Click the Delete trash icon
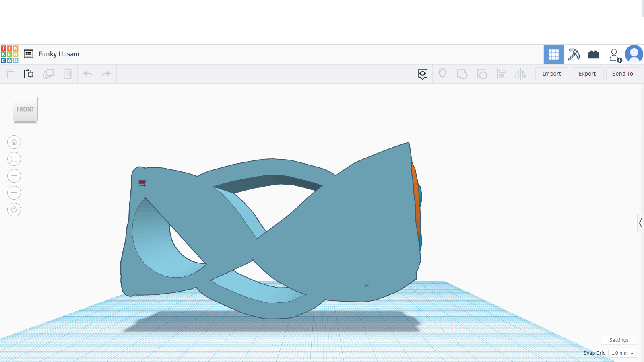Image resolution: width=644 pixels, height=362 pixels. coord(68,74)
